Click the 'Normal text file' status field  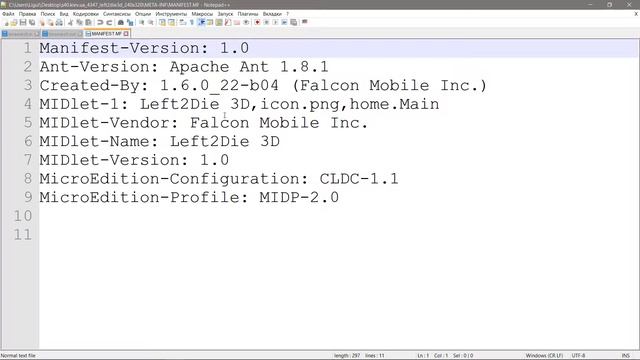(x=18, y=356)
